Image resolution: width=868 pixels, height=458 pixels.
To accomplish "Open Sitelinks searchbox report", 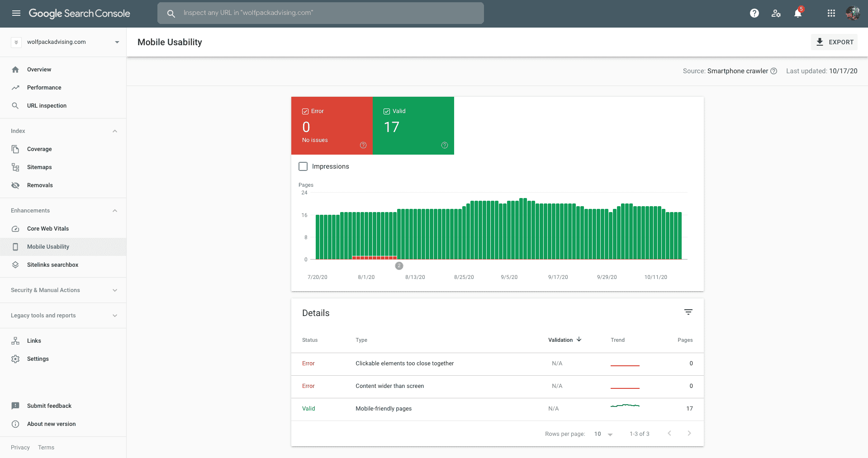I will click(63, 265).
